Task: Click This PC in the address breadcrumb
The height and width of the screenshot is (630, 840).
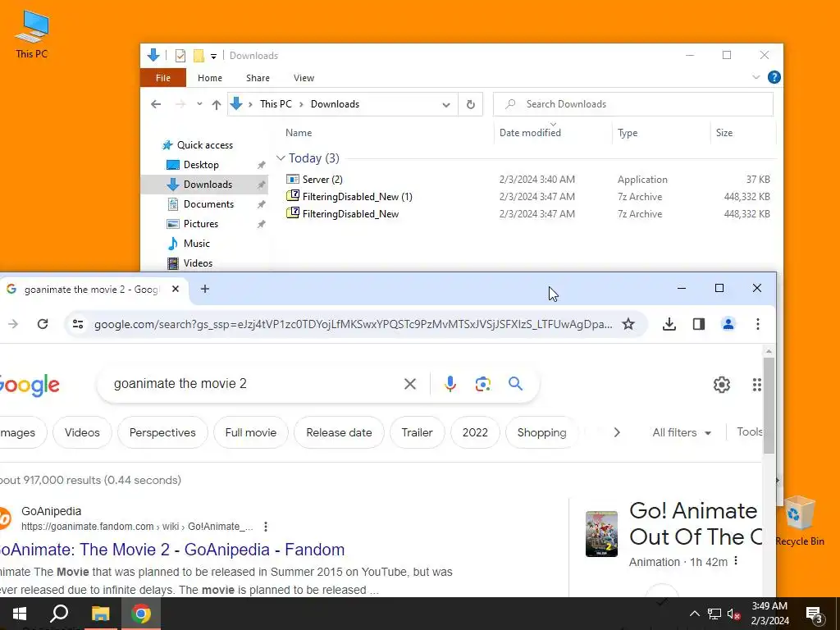Action: [x=276, y=104]
